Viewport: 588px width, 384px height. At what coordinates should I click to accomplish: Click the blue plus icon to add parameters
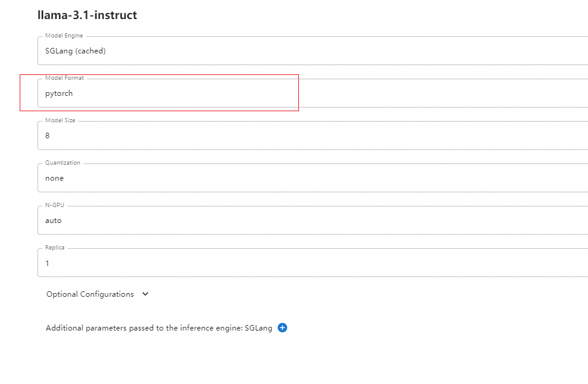pos(282,327)
